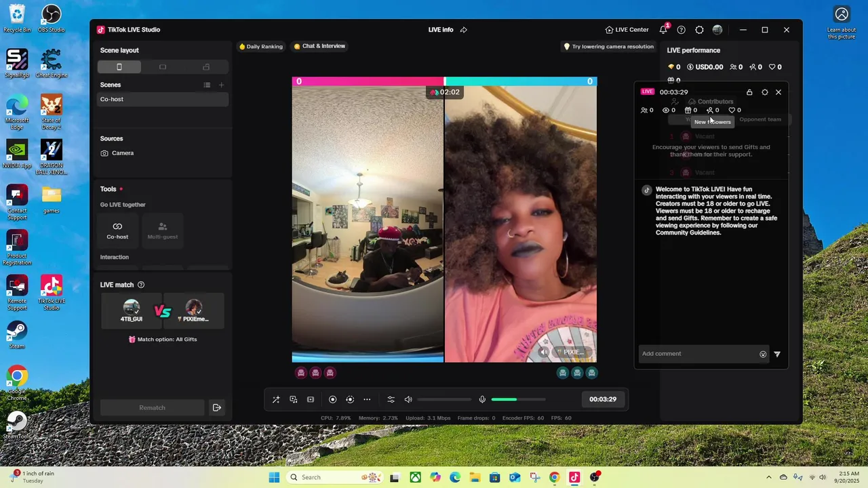The height and width of the screenshot is (488, 868).
Task: Open the audio mixer sliders icon
Action: click(391, 399)
